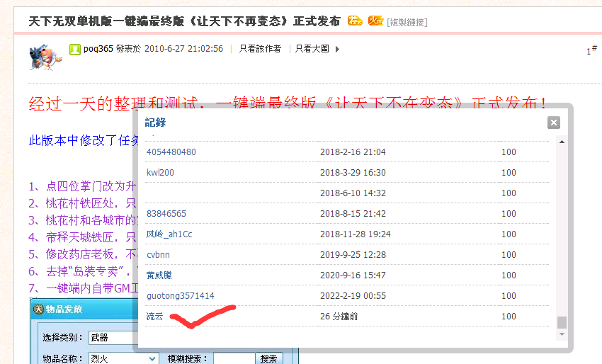Click the 火 hot thread badge icon
The height and width of the screenshot is (364, 602).
click(x=375, y=21)
